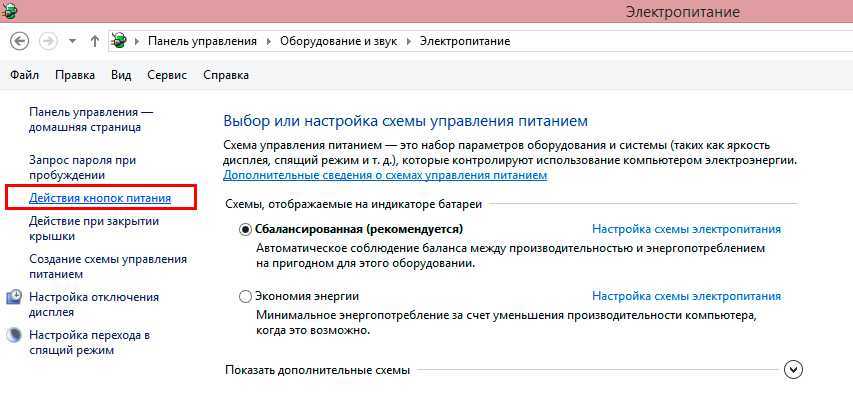Go up one level with the Up arrow
Viewport: 853px width, 408px height.
coord(95,41)
